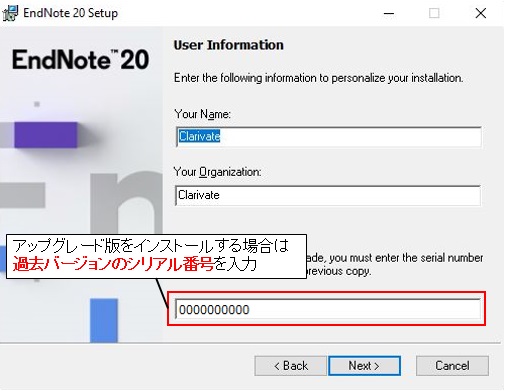Viewport: 505px width, 391px height.
Task: Click the Next button
Action: click(364, 366)
